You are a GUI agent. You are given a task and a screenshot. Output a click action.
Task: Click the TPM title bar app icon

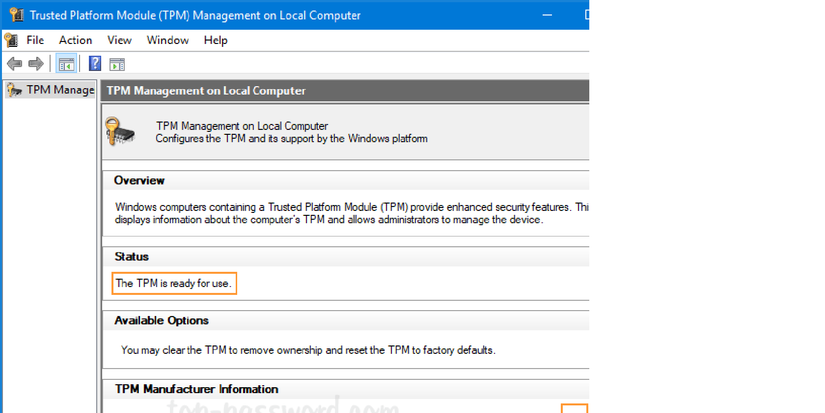pos(16,15)
